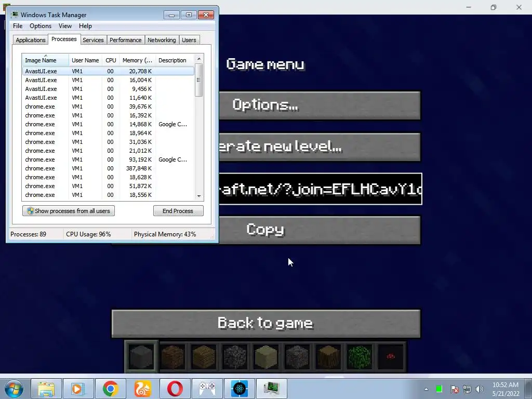Image resolution: width=532 pixels, height=399 pixels.
Task: Select chrome.exe process using 39,676 K
Action: [x=108, y=107]
